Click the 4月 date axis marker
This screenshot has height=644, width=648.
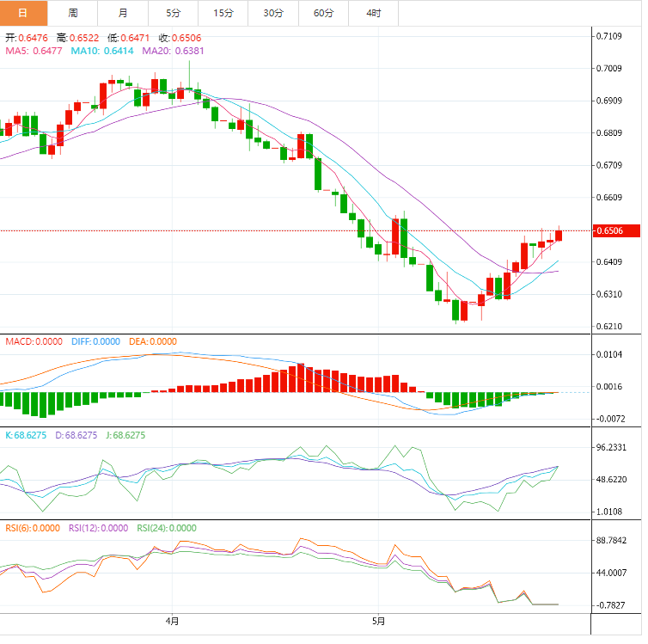click(x=173, y=622)
